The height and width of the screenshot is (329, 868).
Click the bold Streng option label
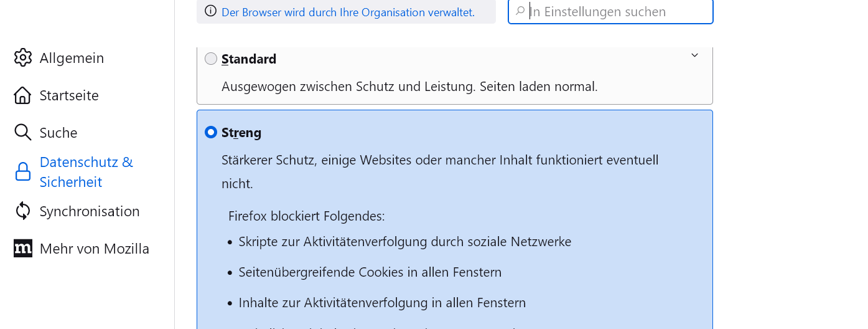[241, 132]
